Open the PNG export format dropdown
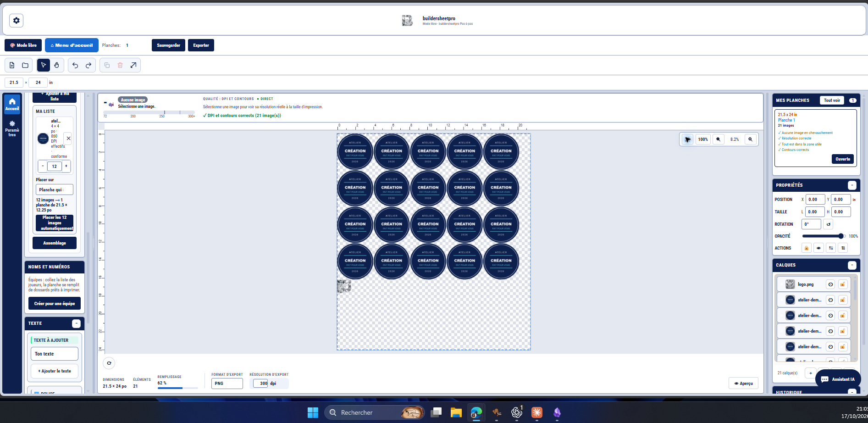 227,384
